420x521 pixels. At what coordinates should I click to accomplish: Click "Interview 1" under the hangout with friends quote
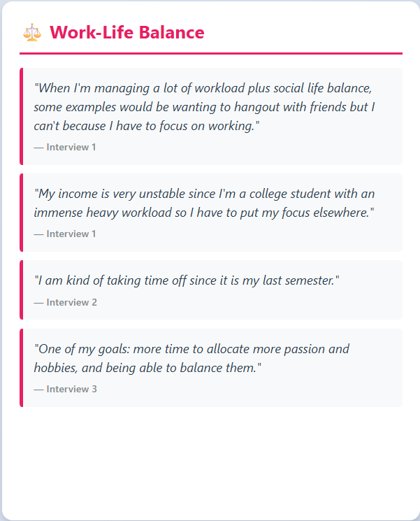[x=65, y=147]
